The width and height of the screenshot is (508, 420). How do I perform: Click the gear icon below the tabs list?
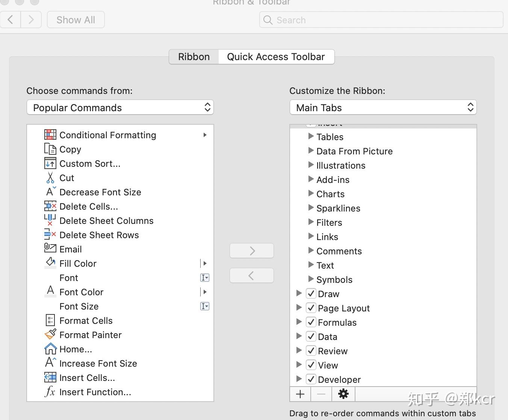click(x=343, y=394)
